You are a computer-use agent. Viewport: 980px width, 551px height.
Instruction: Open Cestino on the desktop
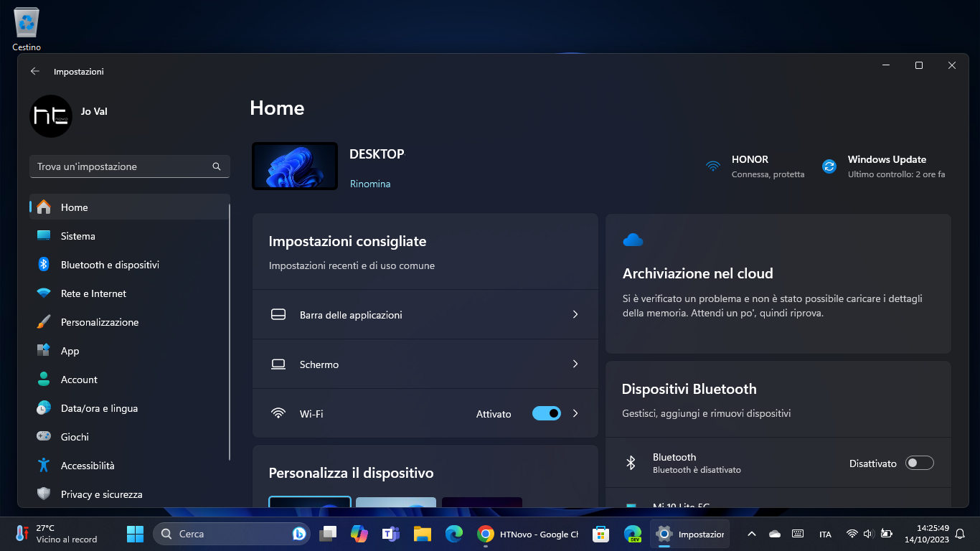[27, 29]
